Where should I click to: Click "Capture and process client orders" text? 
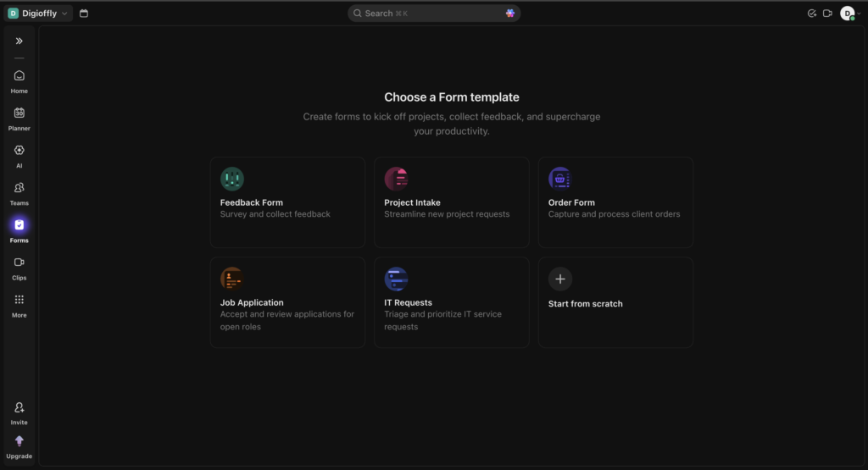pos(614,214)
